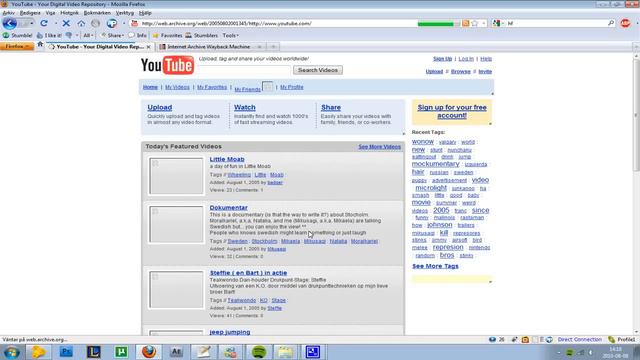Click the thumbs-down dislike icon
The image size is (640, 360).
pyautogui.click(x=69, y=36)
